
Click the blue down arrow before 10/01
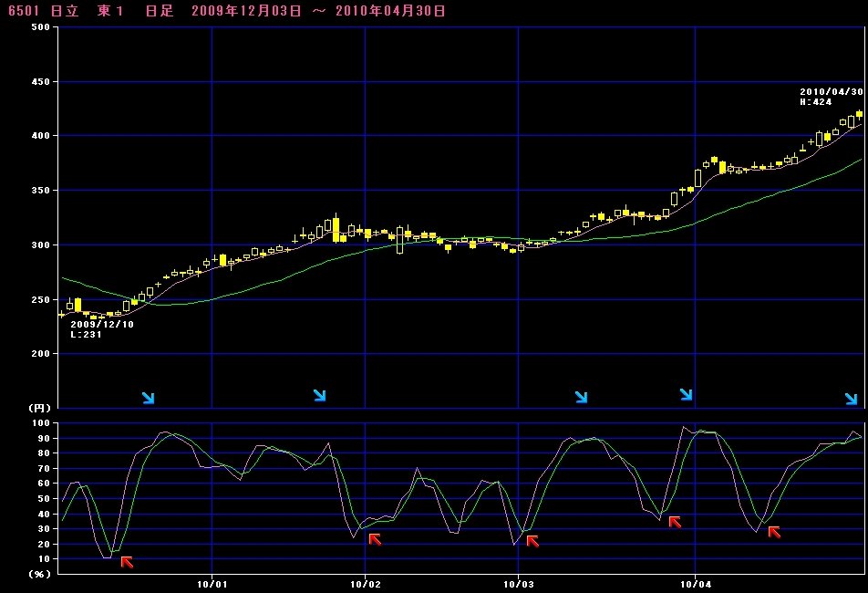(x=148, y=398)
